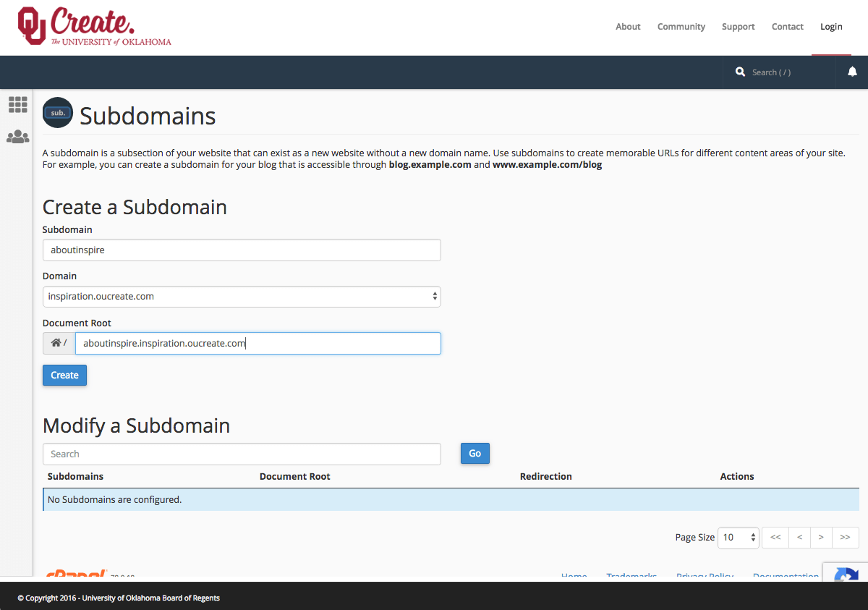The height and width of the screenshot is (610, 868).
Task: Click the 'Create a Subdomain' heading
Action: pyautogui.click(x=135, y=207)
